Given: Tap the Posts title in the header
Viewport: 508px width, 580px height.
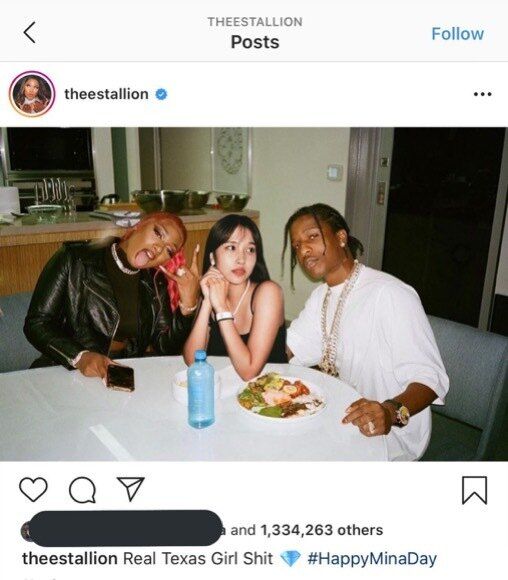Looking at the screenshot, I should (255, 42).
